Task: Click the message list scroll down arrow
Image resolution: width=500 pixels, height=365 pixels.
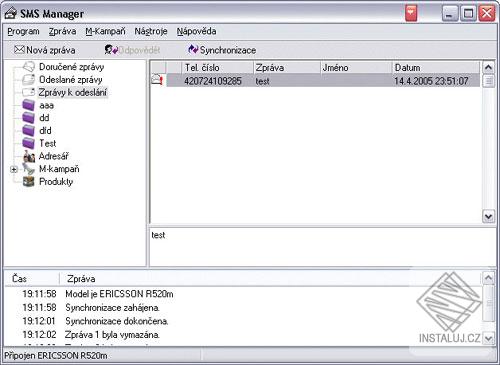Action: [488, 217]
